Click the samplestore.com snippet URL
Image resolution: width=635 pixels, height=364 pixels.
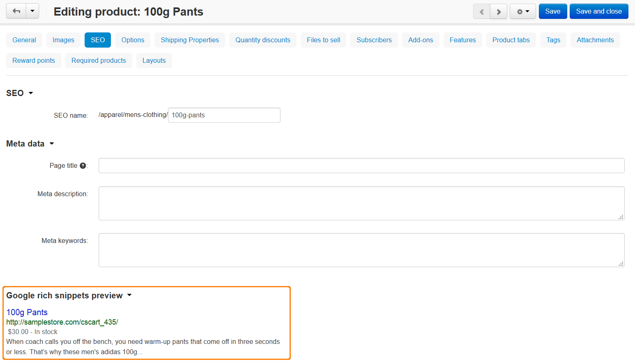62,322
